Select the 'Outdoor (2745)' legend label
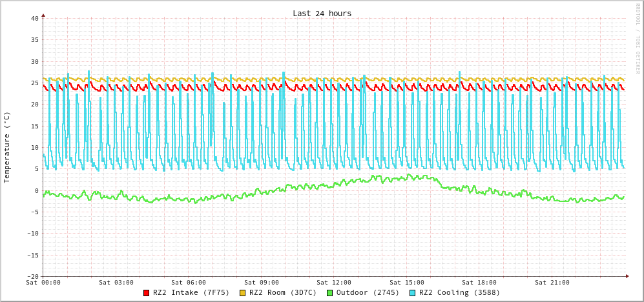The width and height of the screenshot is (644, 302). [368, 293]
